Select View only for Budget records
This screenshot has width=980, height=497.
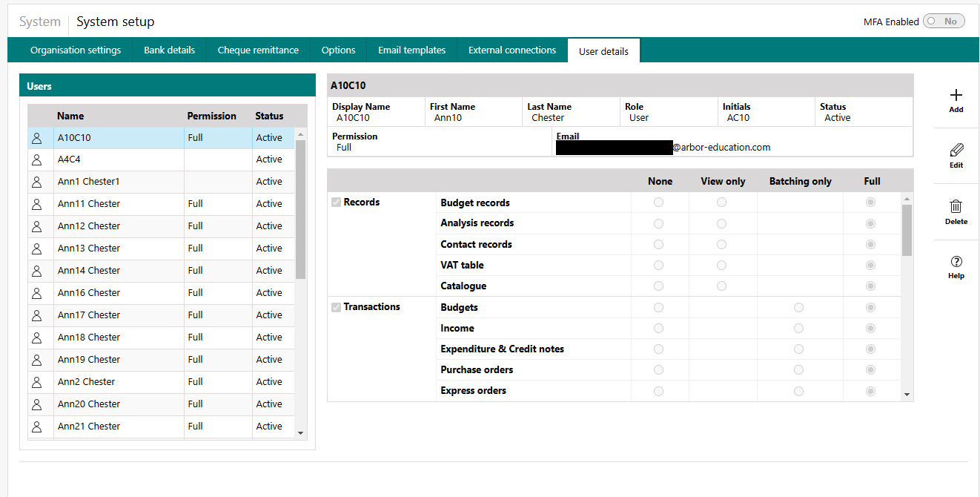(721, 203)
